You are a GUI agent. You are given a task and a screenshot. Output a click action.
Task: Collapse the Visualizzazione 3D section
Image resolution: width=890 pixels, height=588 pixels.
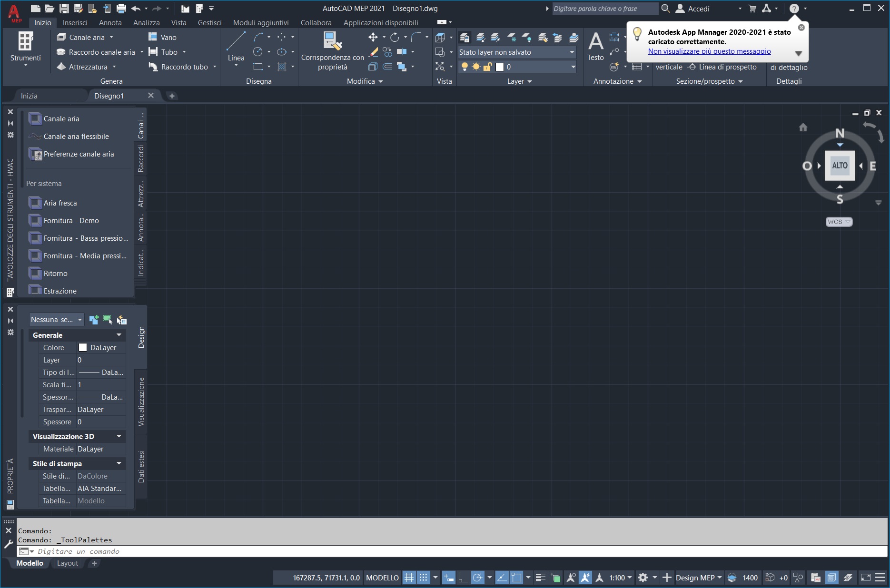coord(119,436)
